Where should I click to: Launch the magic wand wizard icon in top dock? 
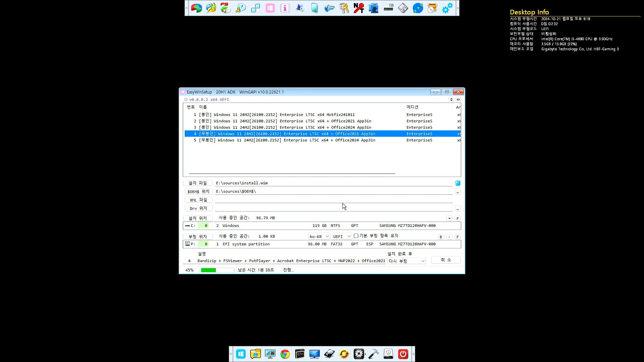coord(211,8)
